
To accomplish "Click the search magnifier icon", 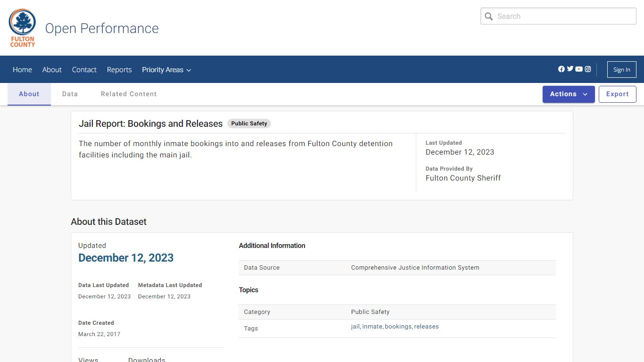I will pos(489,16).
